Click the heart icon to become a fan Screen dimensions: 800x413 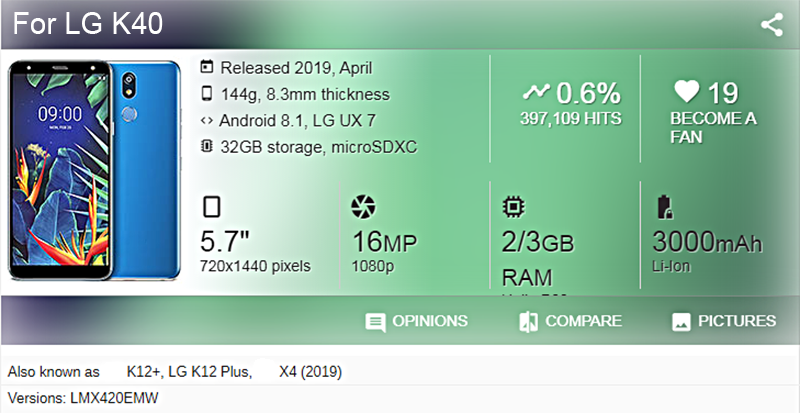686,92
